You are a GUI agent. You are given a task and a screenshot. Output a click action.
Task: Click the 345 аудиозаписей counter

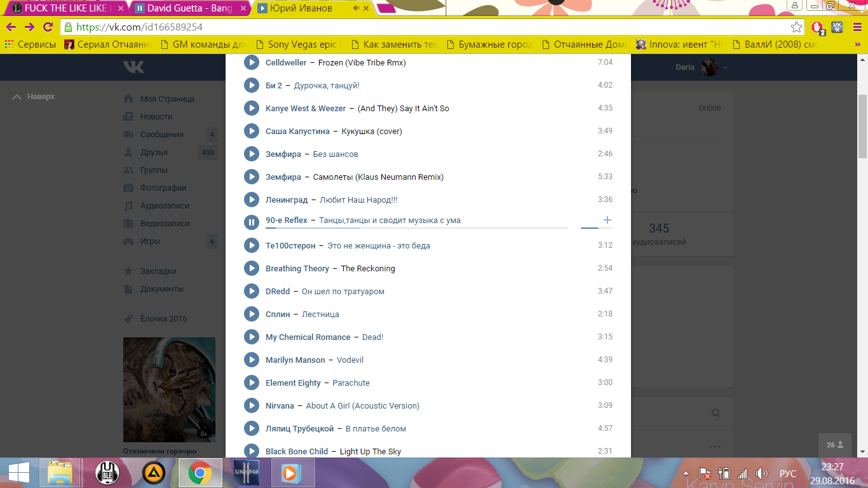(658, 233)
